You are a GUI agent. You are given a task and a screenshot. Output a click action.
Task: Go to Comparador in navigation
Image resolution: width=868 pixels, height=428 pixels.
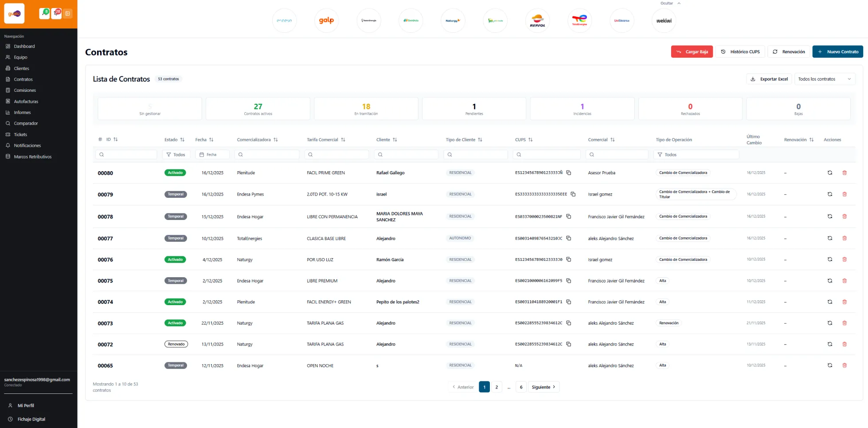26,124
